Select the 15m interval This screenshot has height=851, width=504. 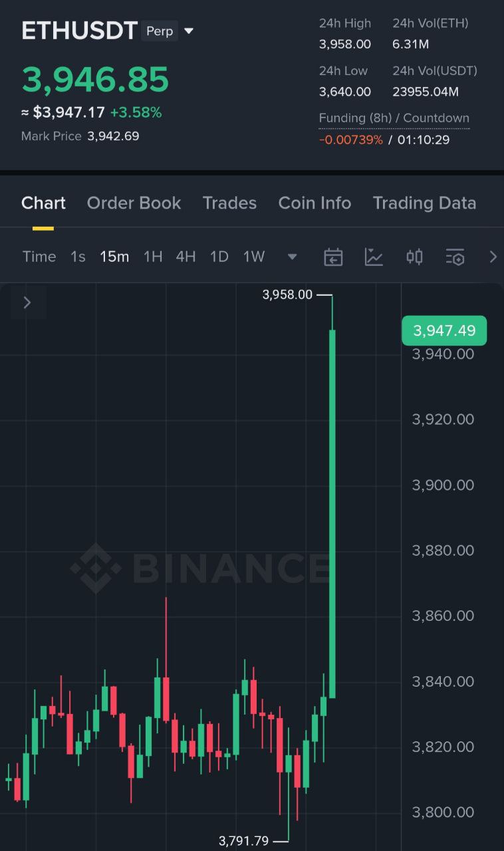click(114, 257)
